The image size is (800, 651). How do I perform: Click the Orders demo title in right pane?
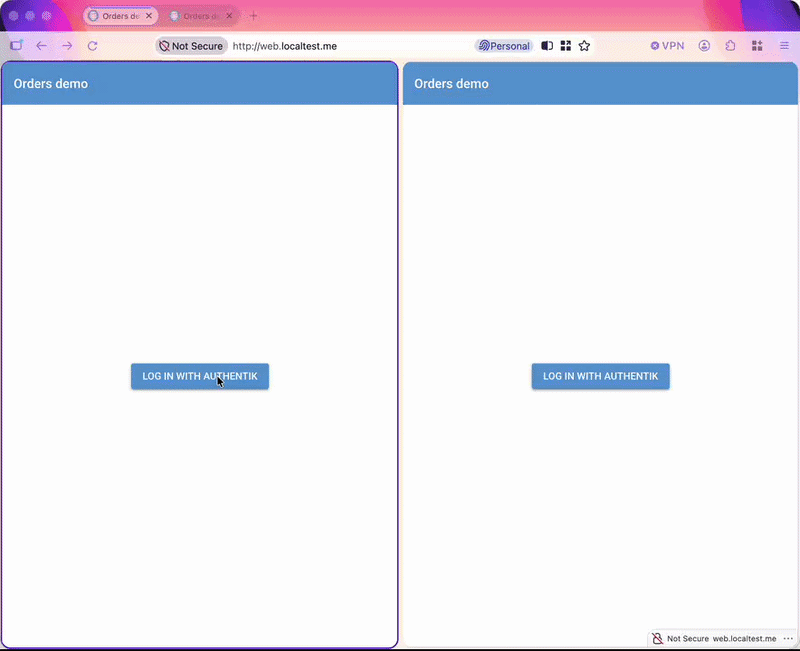coord(451,84)
